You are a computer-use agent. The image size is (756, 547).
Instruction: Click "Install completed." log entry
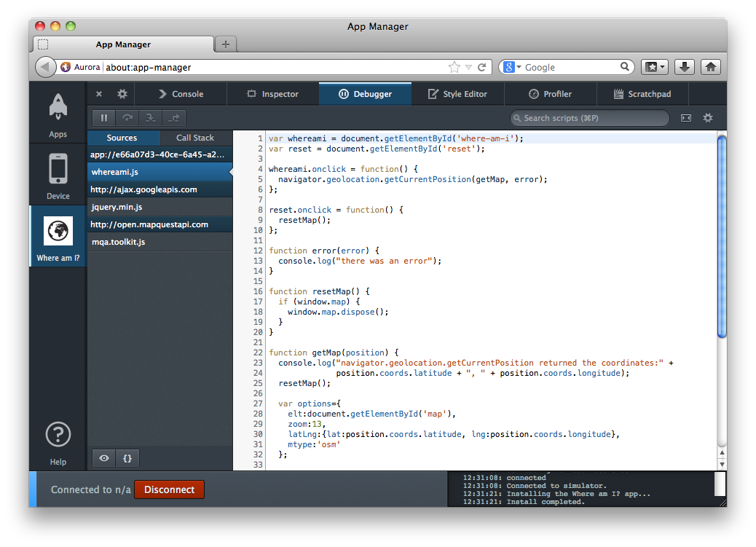tap(546, 502)
